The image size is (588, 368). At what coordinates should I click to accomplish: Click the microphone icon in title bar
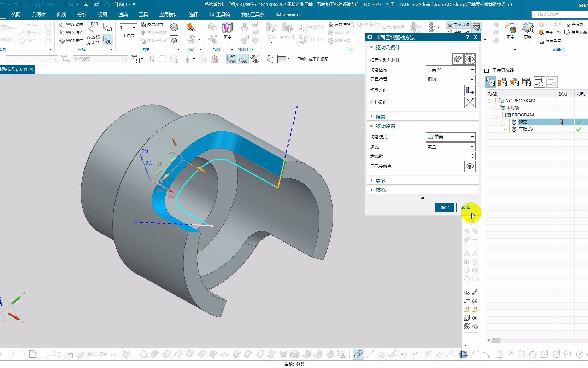coord(86,5)
